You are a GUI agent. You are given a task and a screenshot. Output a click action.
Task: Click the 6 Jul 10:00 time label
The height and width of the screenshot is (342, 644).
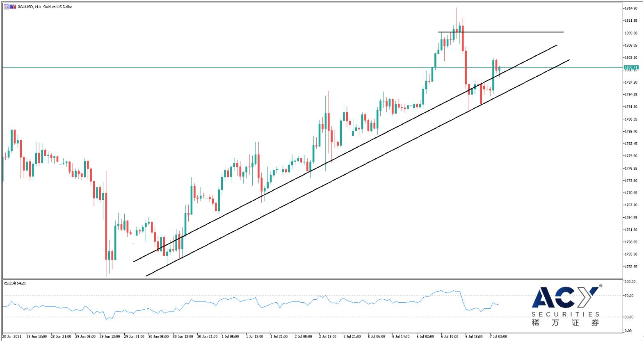tap(450, 337)
